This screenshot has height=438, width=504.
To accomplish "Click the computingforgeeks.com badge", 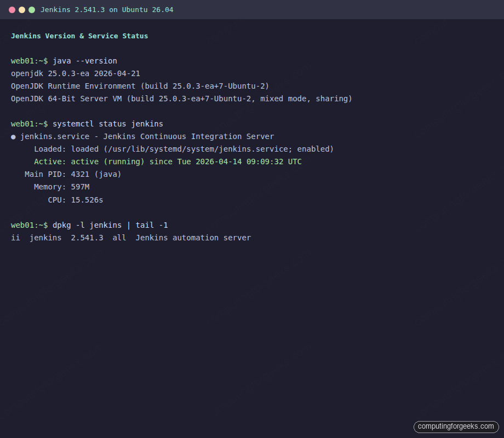I will click(x=455, y=427).
